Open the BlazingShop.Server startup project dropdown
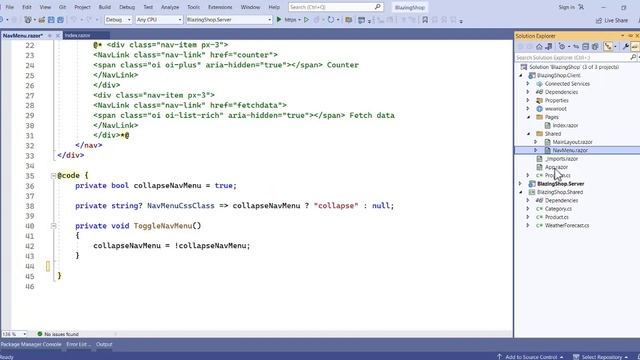The height and width of the screenshot is (360, 640). (x=229, y=20)
